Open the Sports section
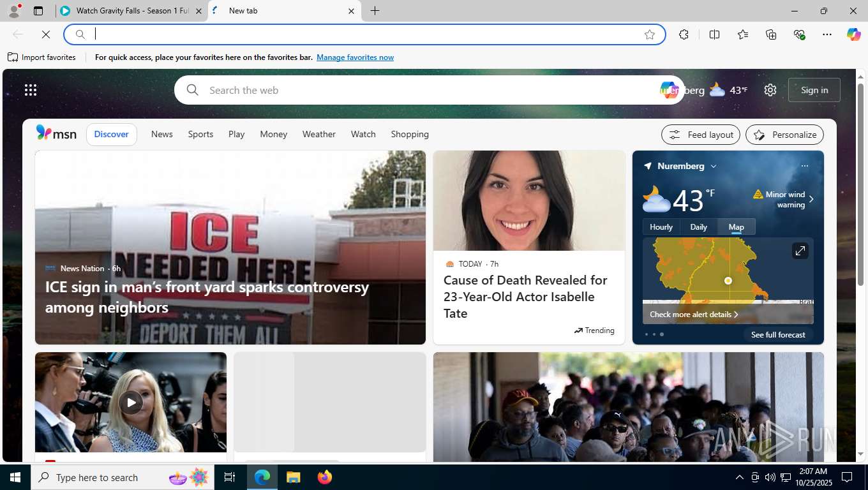The width and height of the screenshot is (868, 490). 200,134
